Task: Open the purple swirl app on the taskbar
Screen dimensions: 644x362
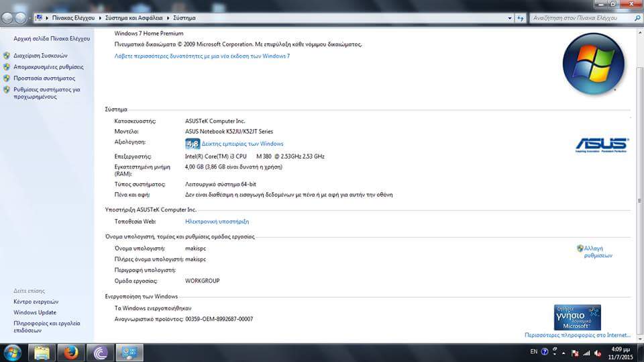Action: (x=100, y=353)
